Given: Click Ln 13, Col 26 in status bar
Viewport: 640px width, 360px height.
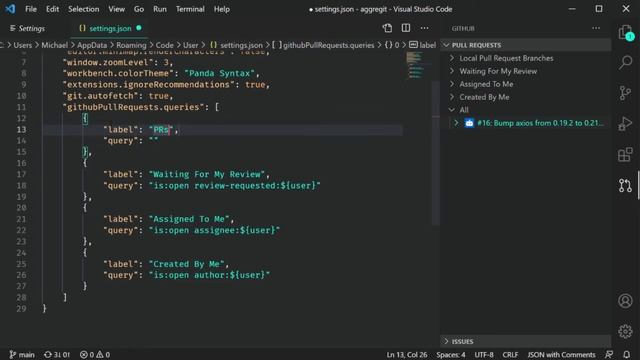Looking at the screenshot, I should coord(407,355).
